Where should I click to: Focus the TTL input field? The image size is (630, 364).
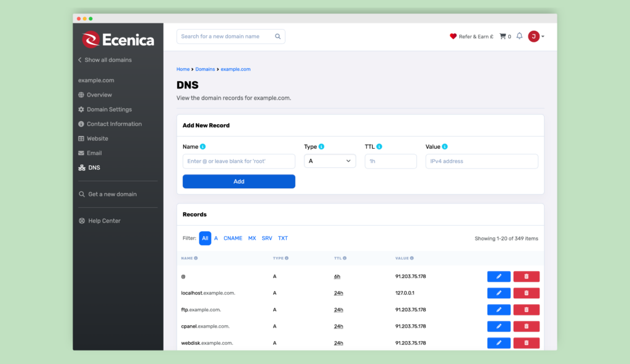(391, 161)
